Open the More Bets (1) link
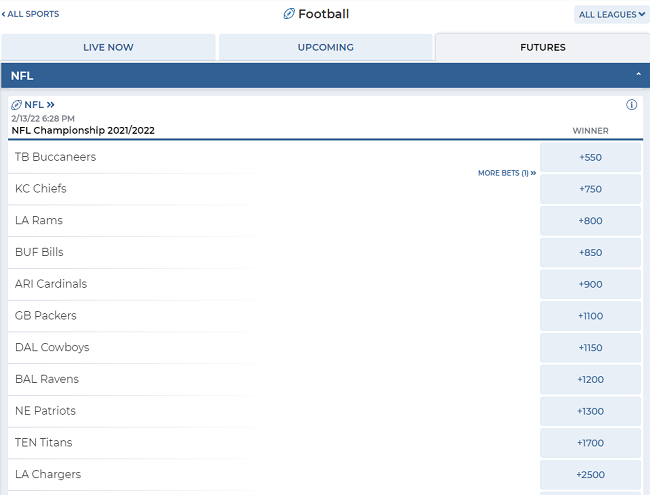This screenshot has width=650, height=495. pos(507,173)
